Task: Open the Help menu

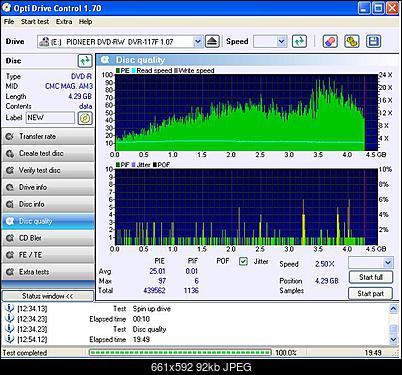Action: coord(85,22)
